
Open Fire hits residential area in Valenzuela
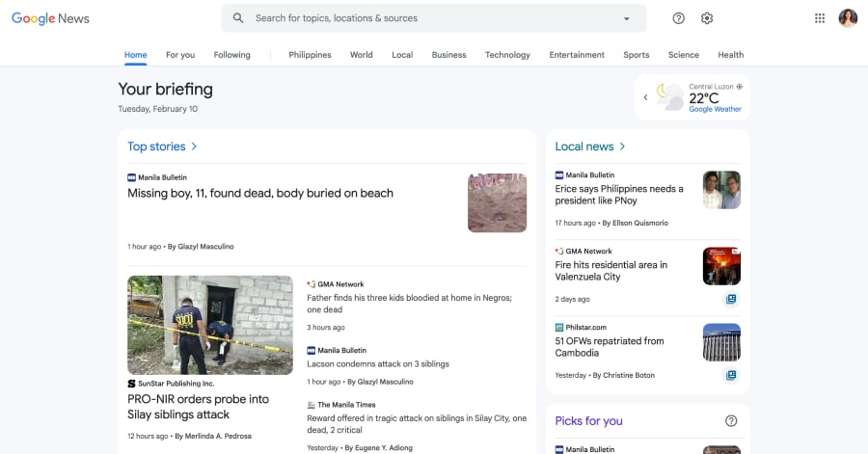611,271
